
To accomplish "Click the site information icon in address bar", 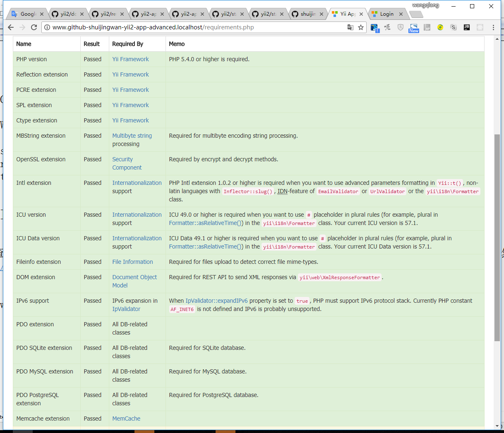I will pyautogui.click(x=47, y=27).
